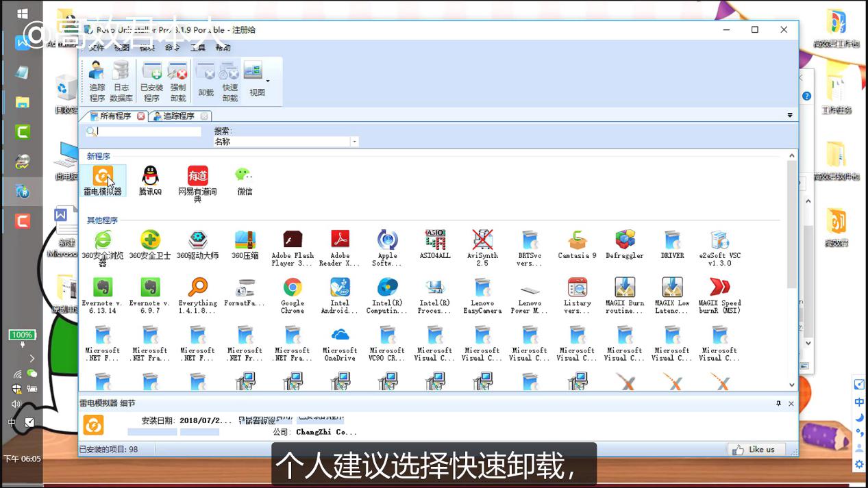This screenshot has height=488, width=868.
Task: Click the Like us button
Action: tap(756, 450)
